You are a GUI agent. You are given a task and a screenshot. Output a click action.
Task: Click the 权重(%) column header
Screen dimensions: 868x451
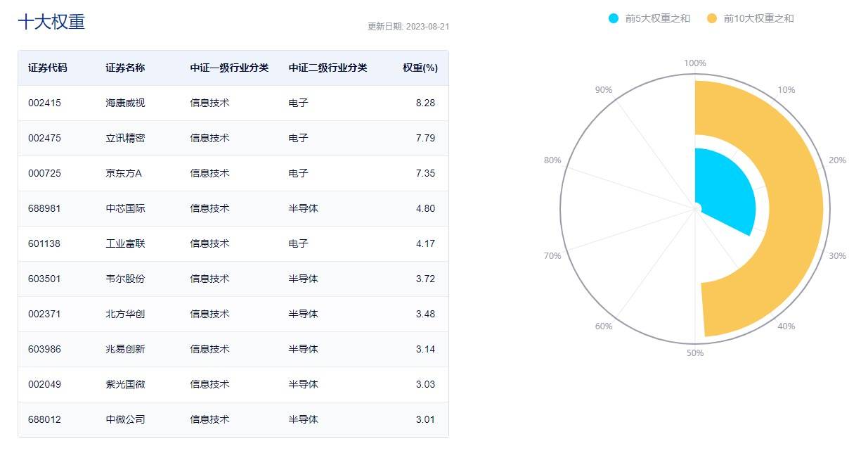coord(420,68)
